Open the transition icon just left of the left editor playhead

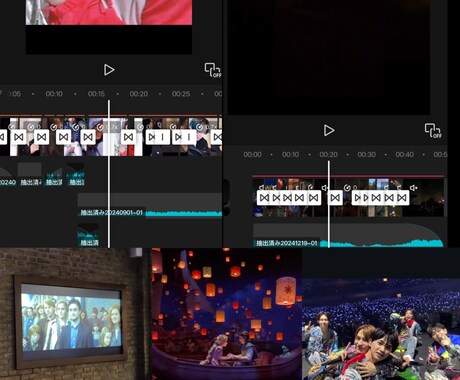click(88, 137)
